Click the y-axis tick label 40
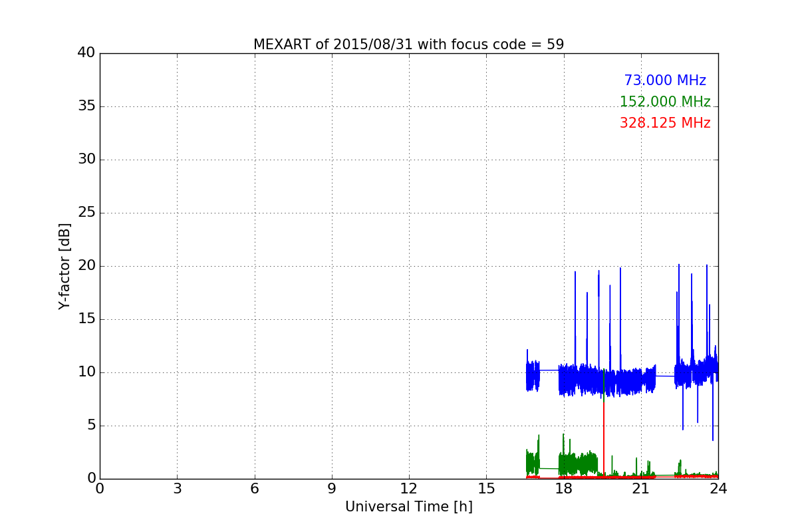The width and height of the screenshot is (798, 532). 86,53
